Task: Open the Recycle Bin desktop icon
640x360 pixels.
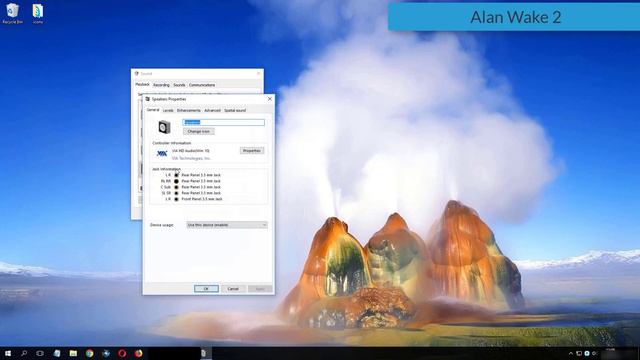Action: (12, 13)
